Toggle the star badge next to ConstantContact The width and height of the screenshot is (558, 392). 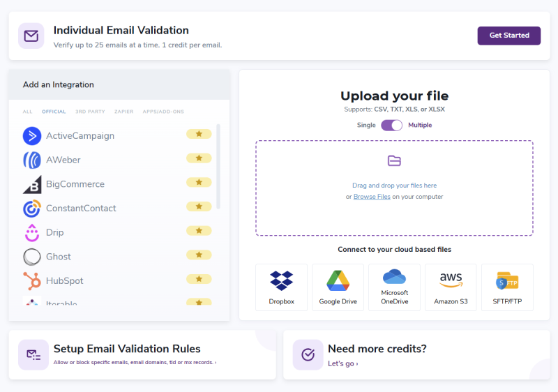[199, 206]
